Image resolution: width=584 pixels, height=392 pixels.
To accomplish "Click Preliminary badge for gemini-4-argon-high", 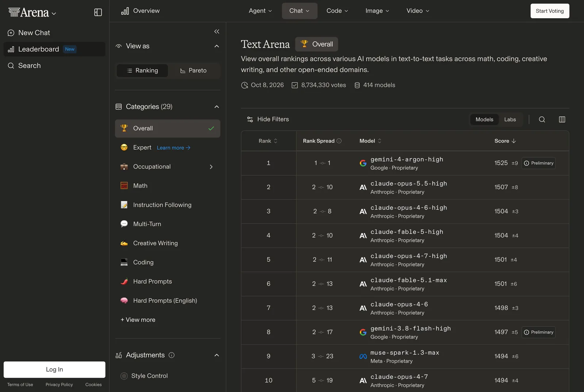I will click(x=539, y=163).
